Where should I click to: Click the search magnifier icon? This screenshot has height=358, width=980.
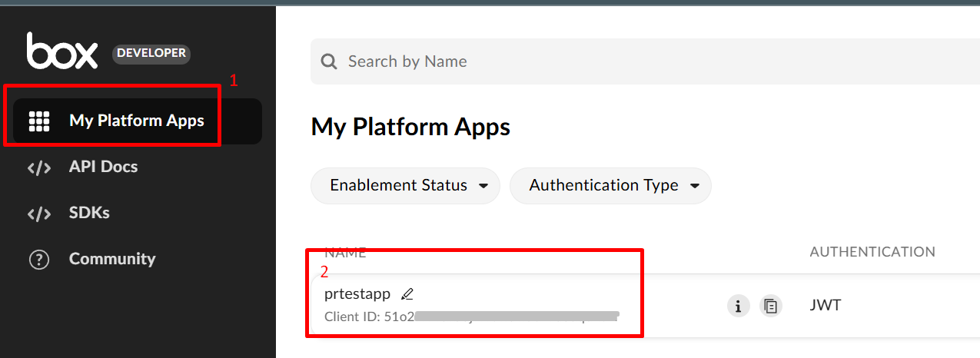click(329, 61)
